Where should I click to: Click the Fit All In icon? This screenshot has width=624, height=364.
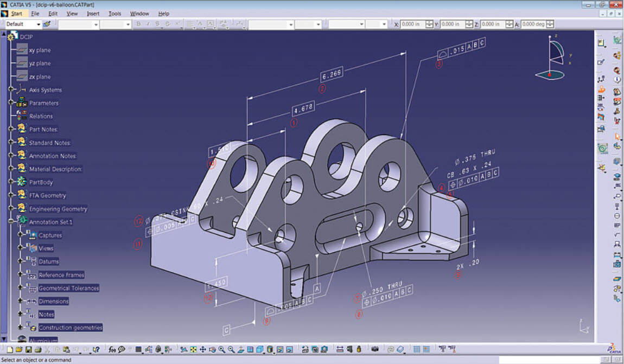point(193,349)
